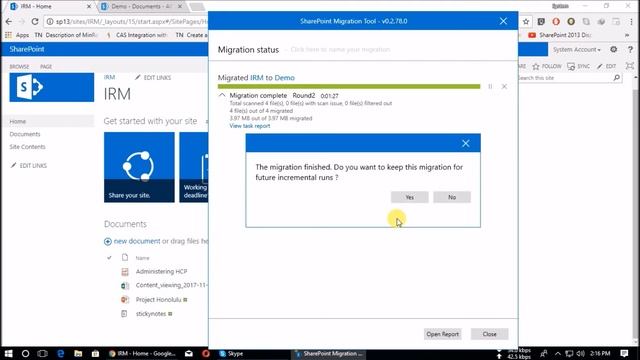The height and width of the screenshot is (360, 640).
Task: Click the new document plus icon
Action: point(108,242)
